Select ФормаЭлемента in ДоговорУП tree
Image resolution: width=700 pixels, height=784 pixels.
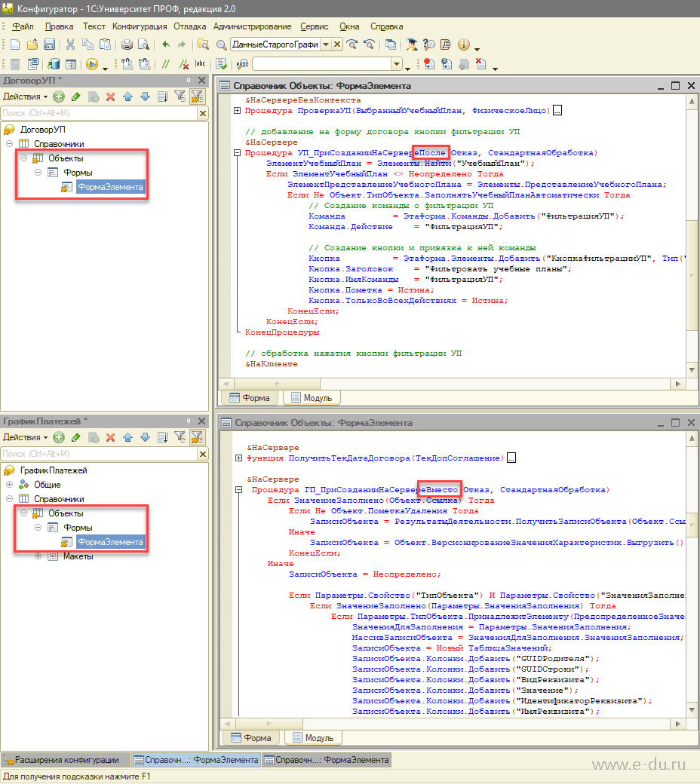pyautogui.click(x=110, y=187)
